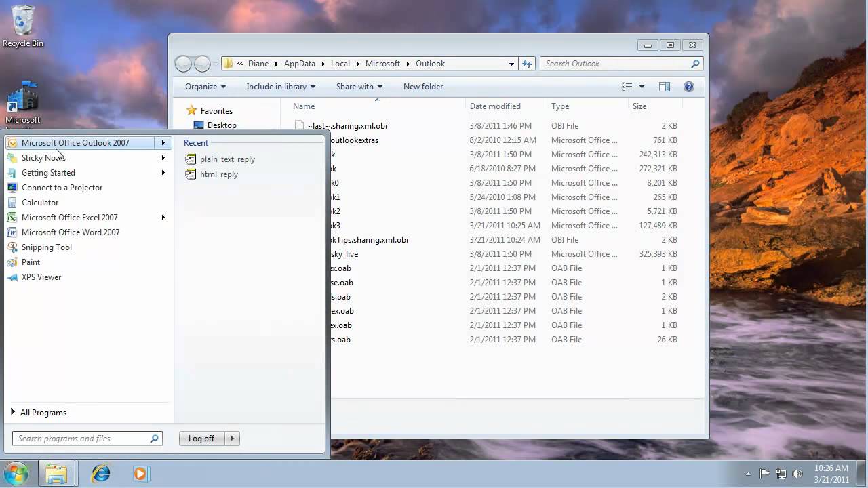868x488 pixels.
Task: Click the taskbar clock showing 10:26 AM
Action: [x=831, y=474]
